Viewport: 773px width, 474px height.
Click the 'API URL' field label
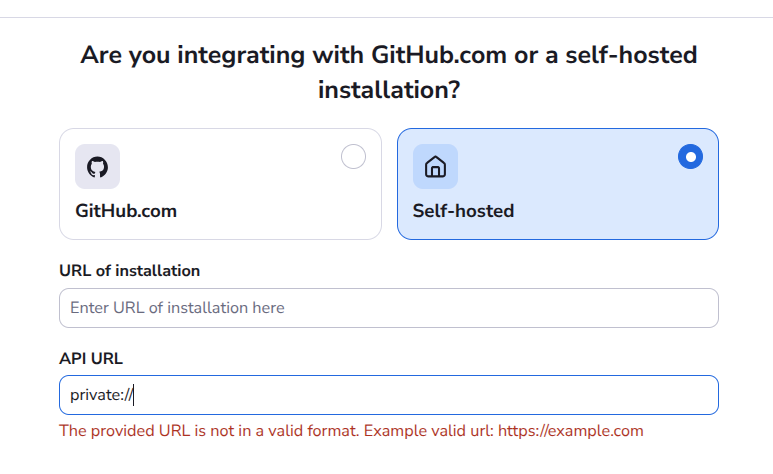(91, 359)
